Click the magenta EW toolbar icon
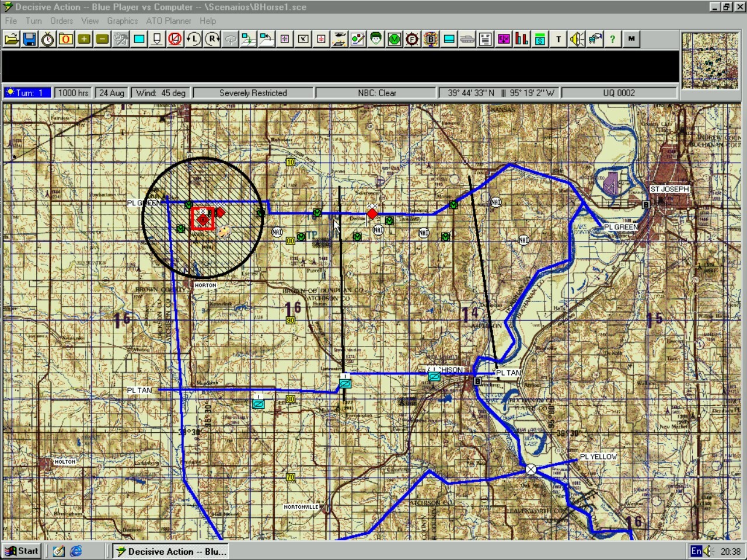Viewport: 747px width, 560px height. (x=504, y=39)
